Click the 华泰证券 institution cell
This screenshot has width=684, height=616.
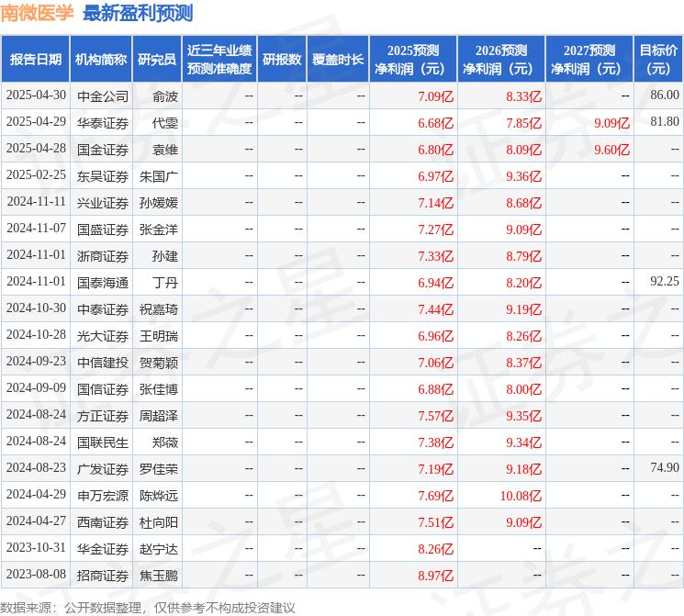click(103, 123)
